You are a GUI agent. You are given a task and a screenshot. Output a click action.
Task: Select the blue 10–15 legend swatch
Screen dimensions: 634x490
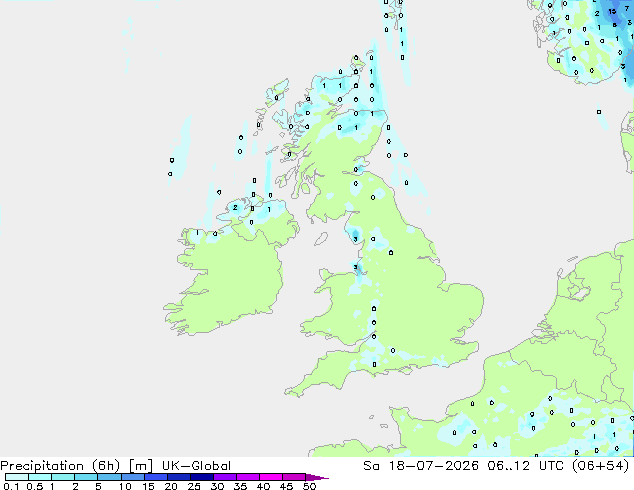[x=133, y=477]
